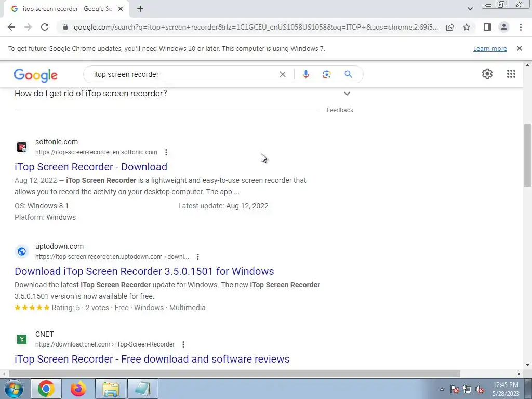
Task: Open Google apps grid
Action: click(511, 74)
